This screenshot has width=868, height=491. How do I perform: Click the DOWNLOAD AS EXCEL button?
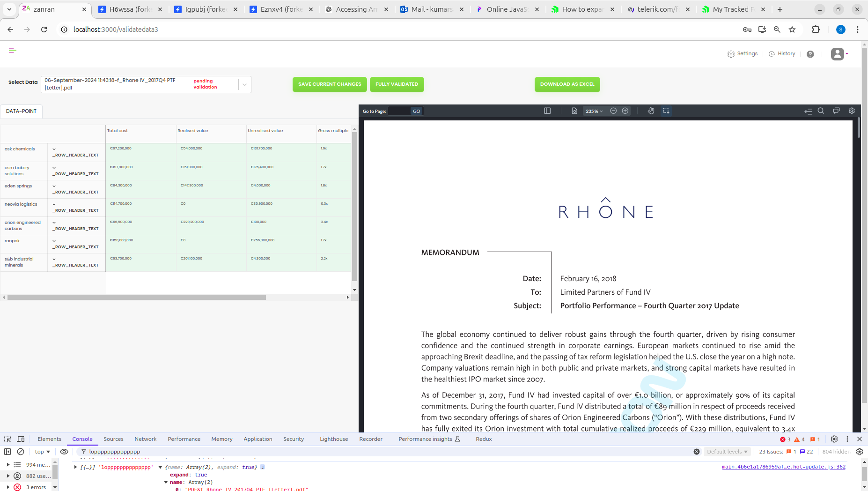[567, 84]
